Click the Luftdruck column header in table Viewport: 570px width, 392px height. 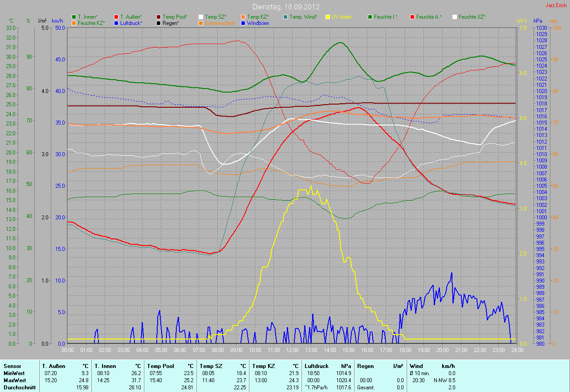316,366
